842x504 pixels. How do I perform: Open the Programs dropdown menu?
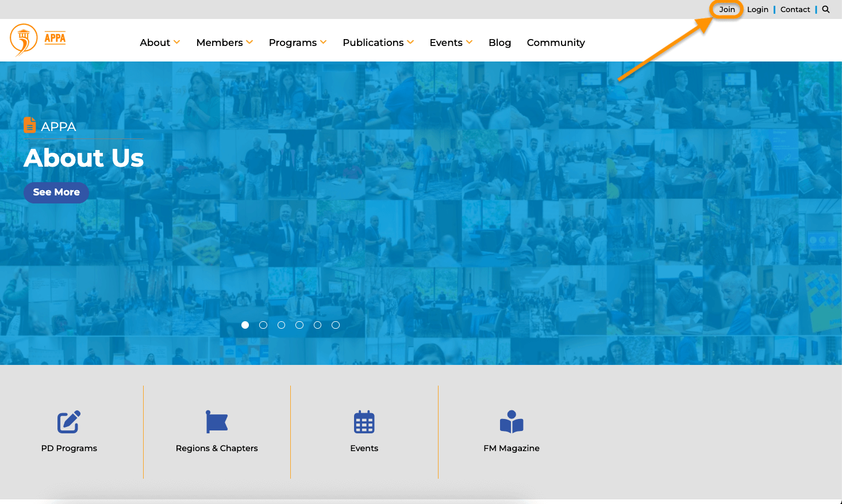pos(297,43)
